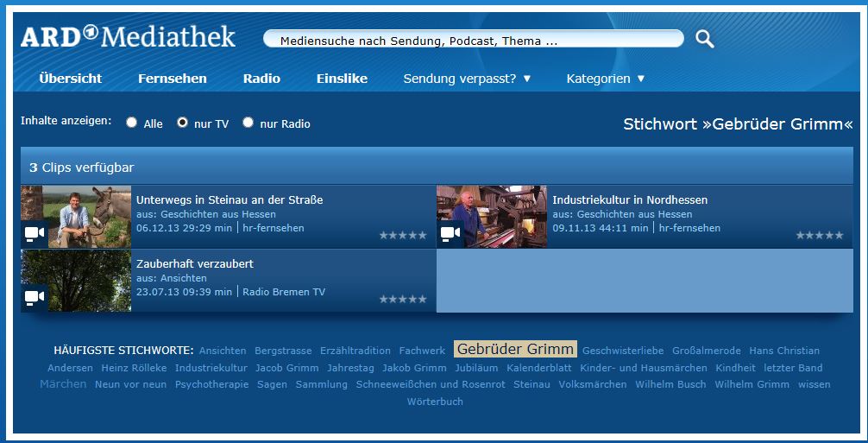868x443 pixels.
Task: Rate Unterwegs in Steinau with the stars
Action: tap(403, 236)
